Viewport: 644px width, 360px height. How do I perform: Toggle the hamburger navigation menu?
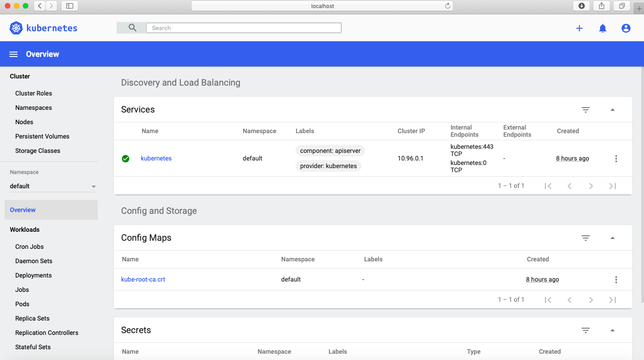pos(13,54)
